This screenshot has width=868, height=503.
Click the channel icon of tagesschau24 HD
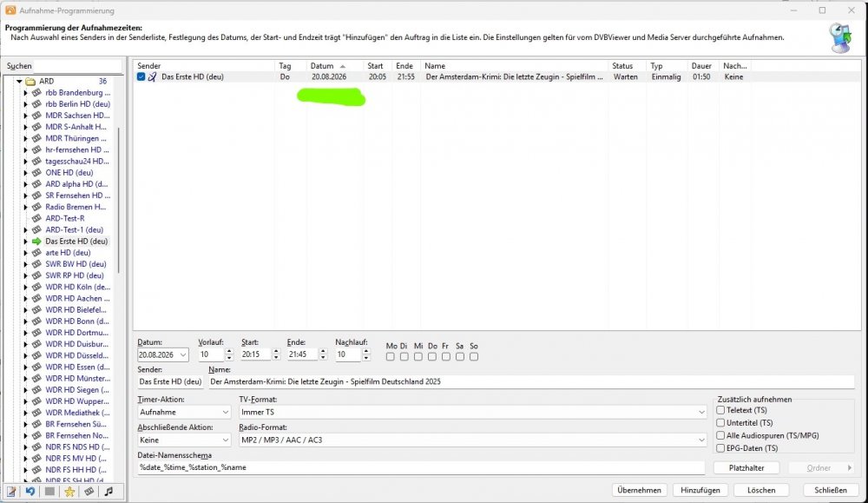click(x=36, y=162)
